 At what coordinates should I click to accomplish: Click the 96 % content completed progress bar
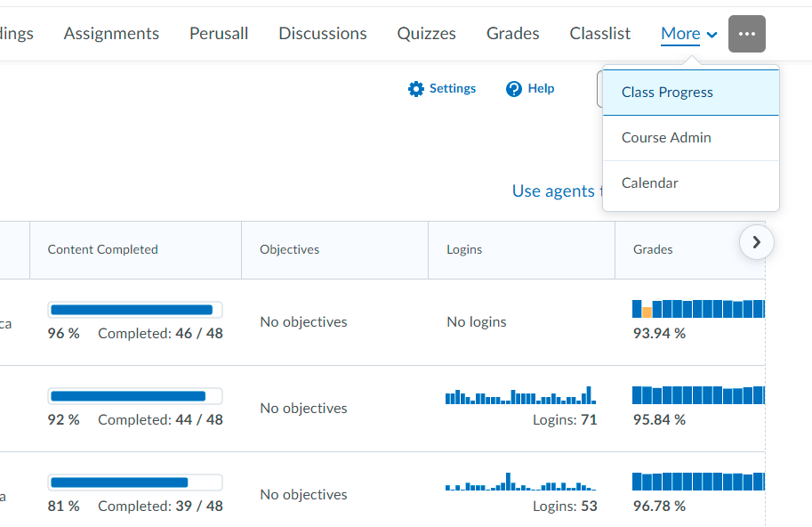pyautogui.click(x=134, y=310)
